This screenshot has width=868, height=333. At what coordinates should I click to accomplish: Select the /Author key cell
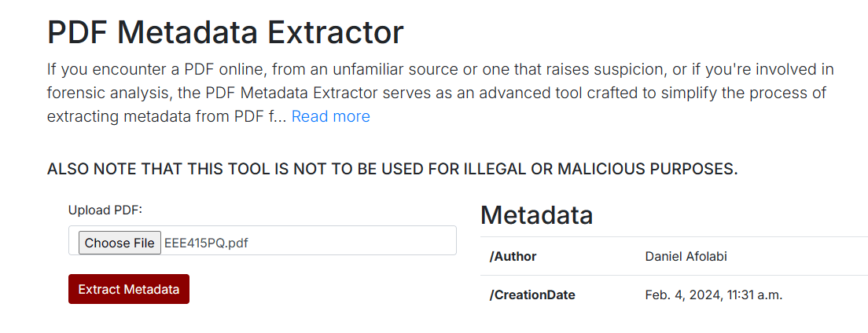[513, 256]
